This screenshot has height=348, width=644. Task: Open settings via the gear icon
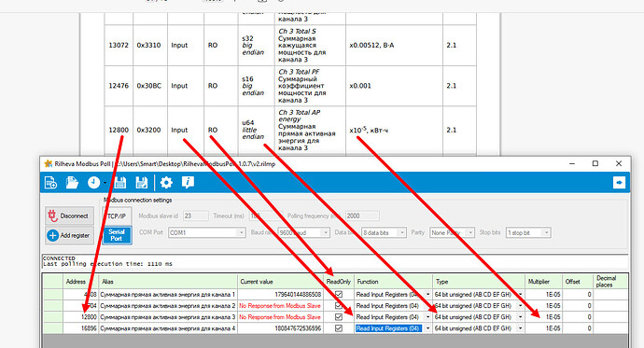[166, 183]
